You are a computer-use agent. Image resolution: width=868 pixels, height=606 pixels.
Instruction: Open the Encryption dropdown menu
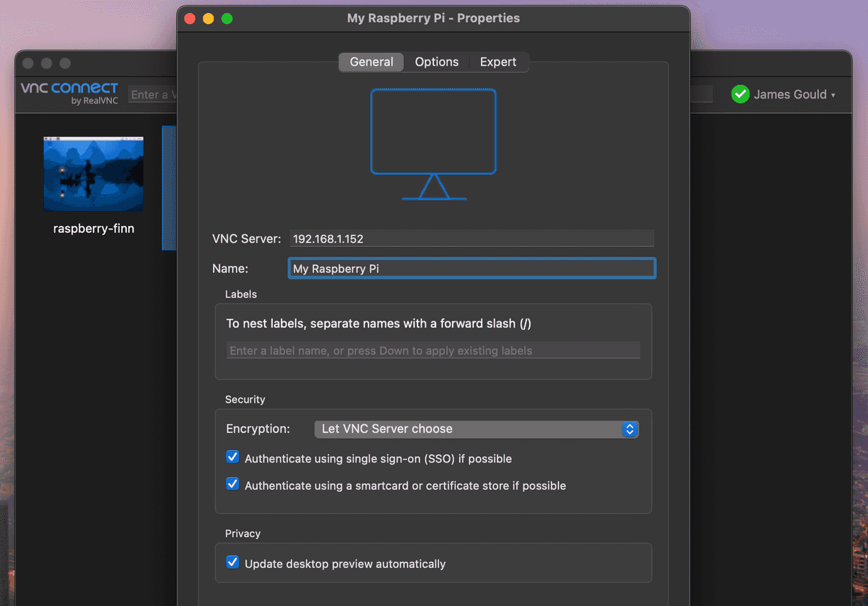(x=477, y=429)
